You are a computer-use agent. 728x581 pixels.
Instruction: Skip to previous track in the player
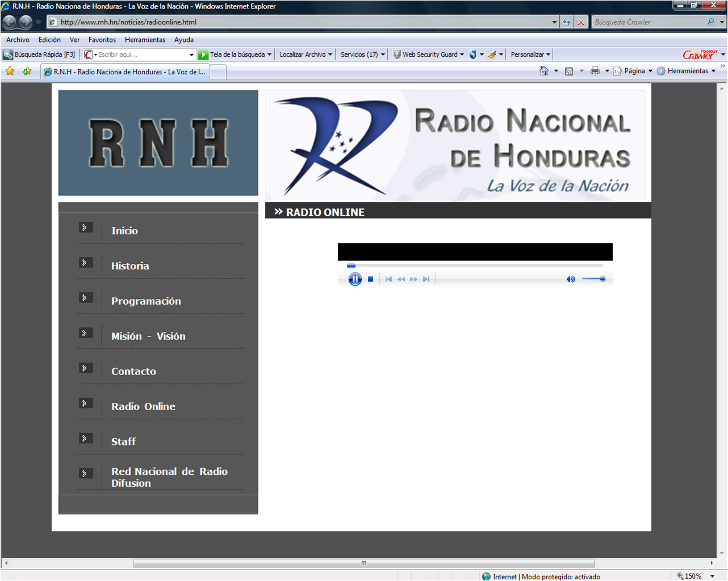(x=388, y=279)
